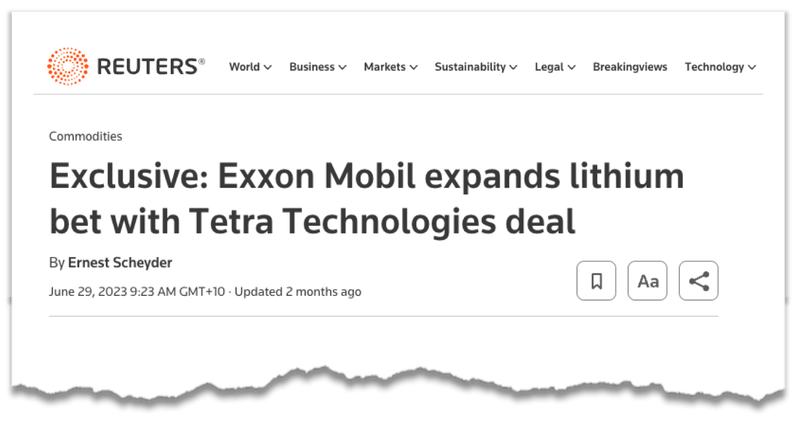This screenshot has height=423, width=800.
Task: Click the REUTERS wordmark
Action: [151, 67]
